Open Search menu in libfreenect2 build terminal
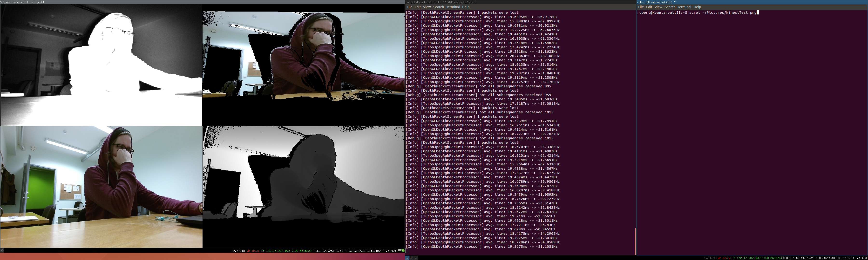868x260 pixels. pyautogui.click(x=438, y=7)
